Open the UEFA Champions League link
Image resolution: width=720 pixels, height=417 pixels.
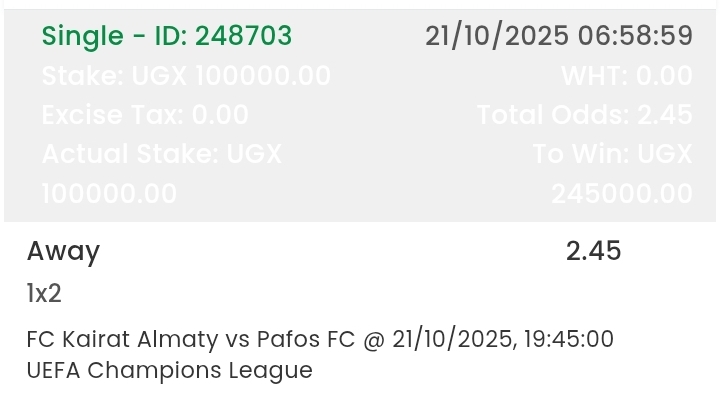tap(169, 370)
